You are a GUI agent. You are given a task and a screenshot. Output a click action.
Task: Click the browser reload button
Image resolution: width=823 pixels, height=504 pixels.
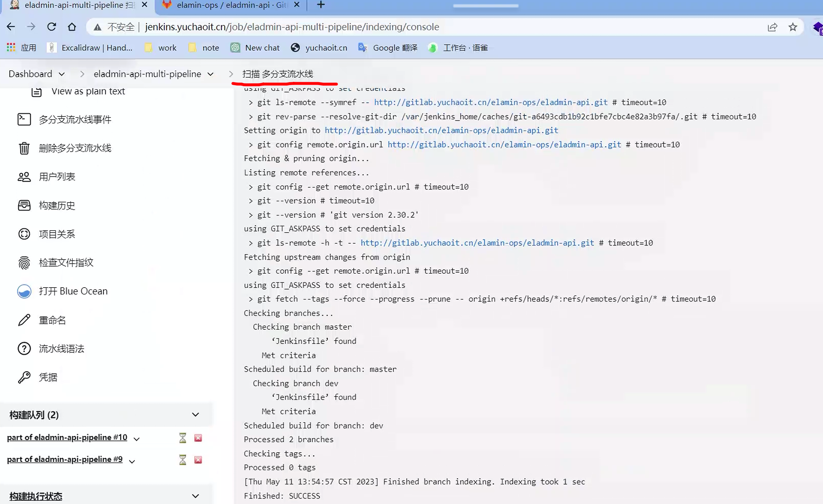coord(51,27)
